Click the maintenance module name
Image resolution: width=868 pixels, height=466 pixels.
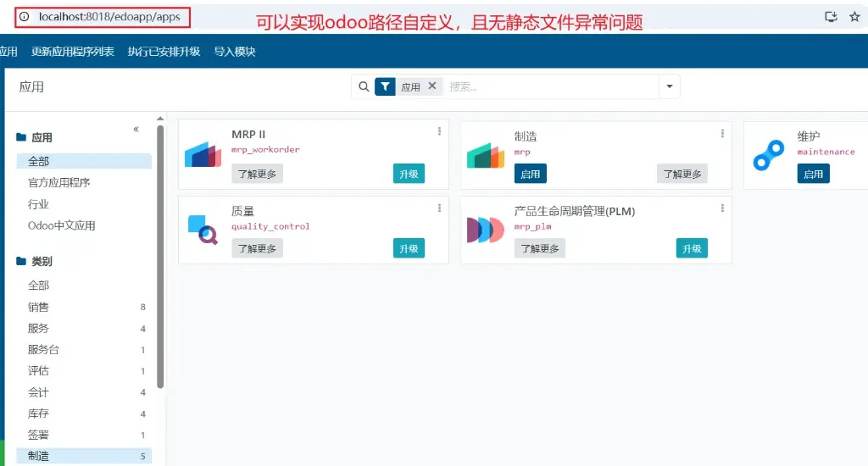[826, 152]
